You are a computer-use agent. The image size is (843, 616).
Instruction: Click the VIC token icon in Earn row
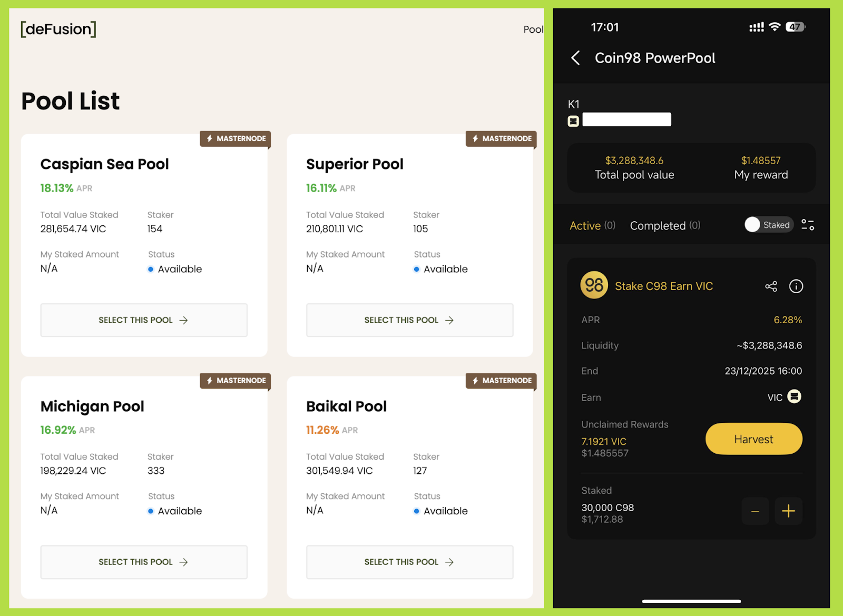click(794, 396)
